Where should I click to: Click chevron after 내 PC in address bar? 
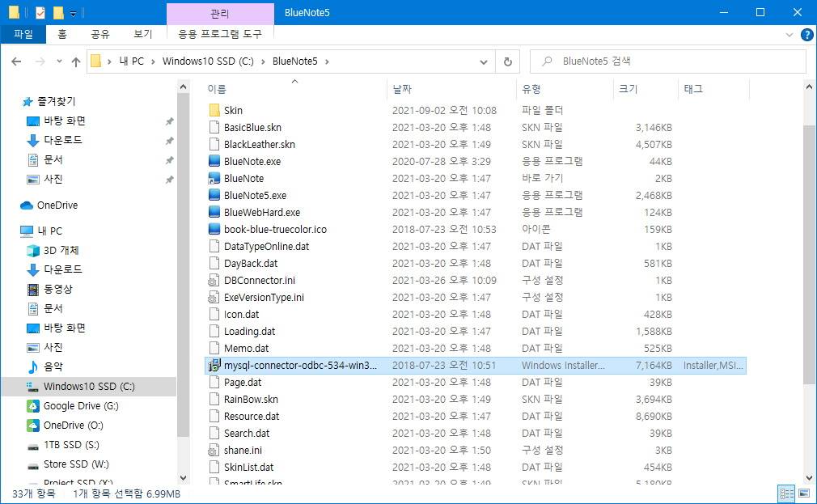coord(153,61)
